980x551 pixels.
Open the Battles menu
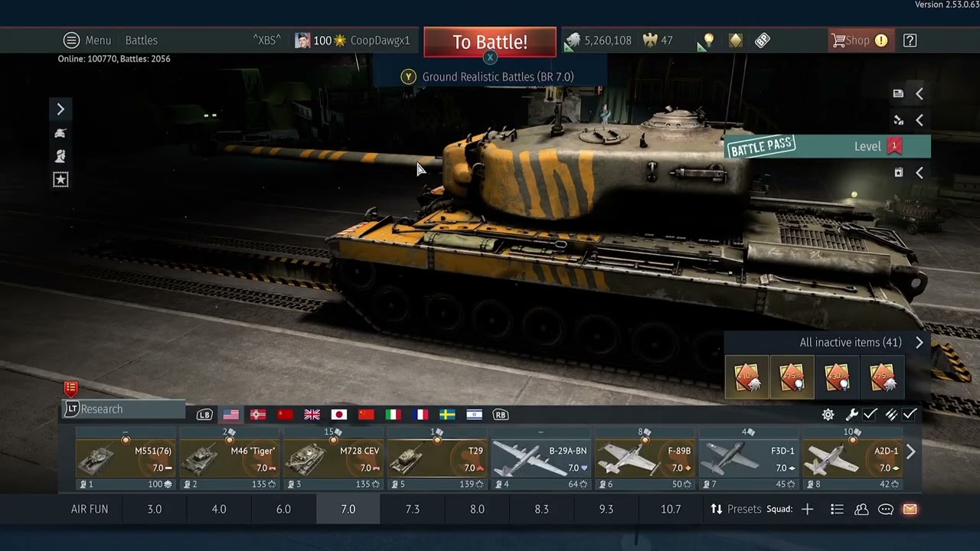point(141,41)
